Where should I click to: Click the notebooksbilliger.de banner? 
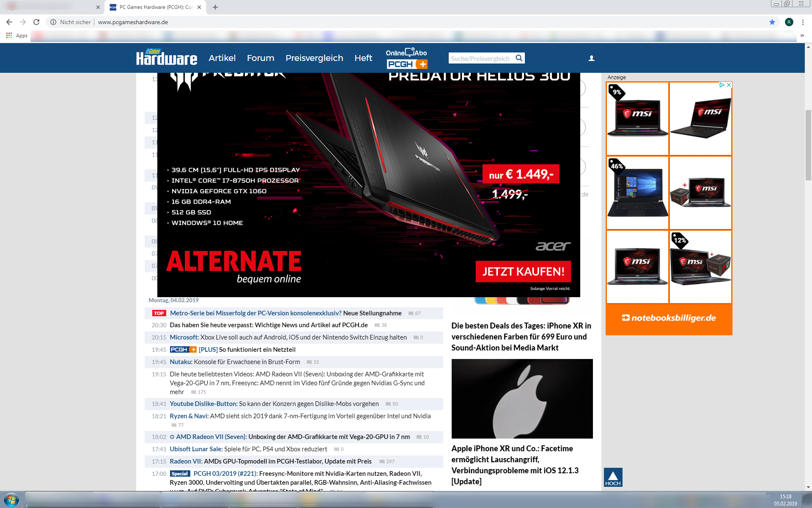669,318
